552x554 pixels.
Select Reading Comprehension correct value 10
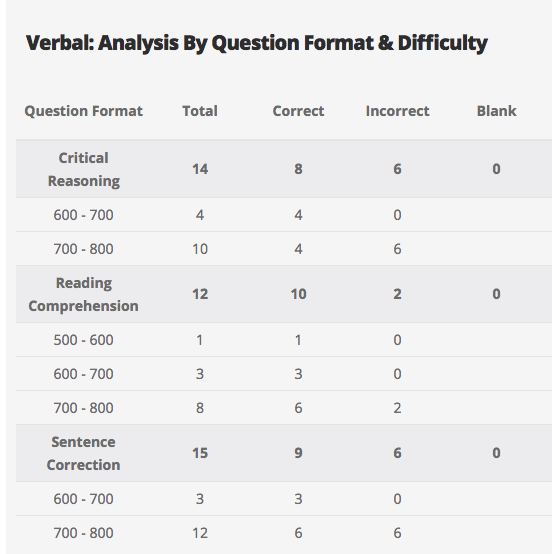tap(298, 294)
